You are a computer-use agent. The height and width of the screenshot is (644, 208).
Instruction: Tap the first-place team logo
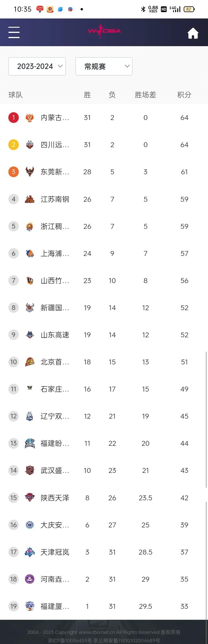point(29,117)
